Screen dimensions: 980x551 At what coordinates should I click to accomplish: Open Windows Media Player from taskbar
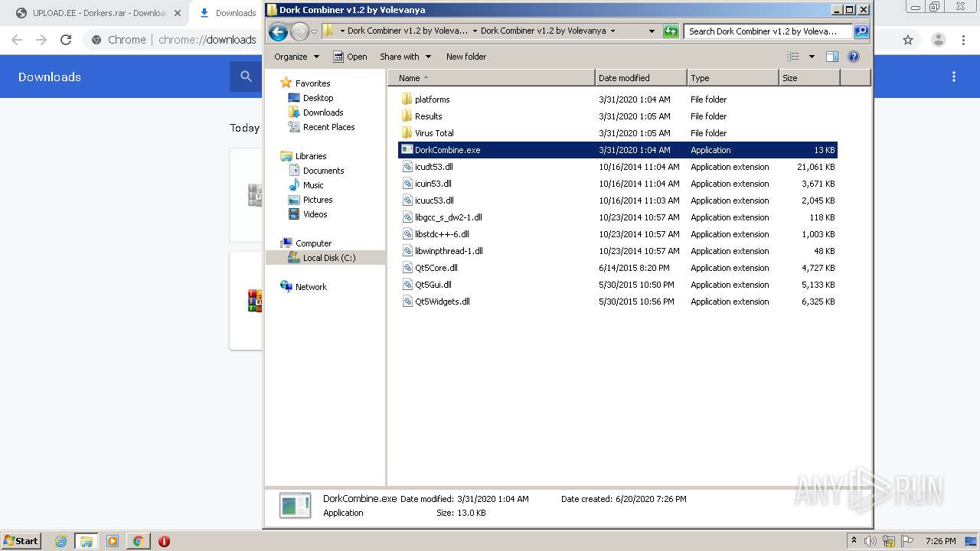[112, 541]
